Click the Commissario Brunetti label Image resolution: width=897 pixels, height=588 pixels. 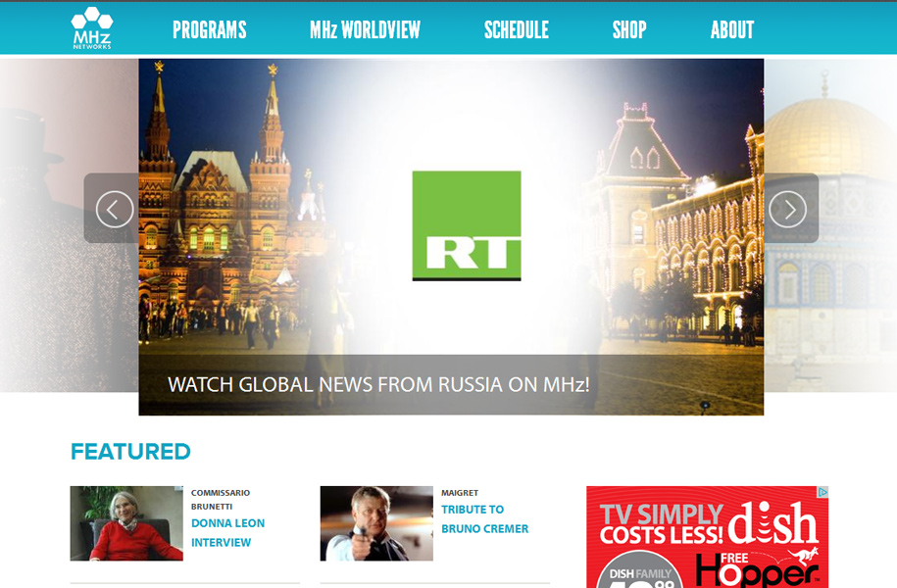click(x=221, y=500)
